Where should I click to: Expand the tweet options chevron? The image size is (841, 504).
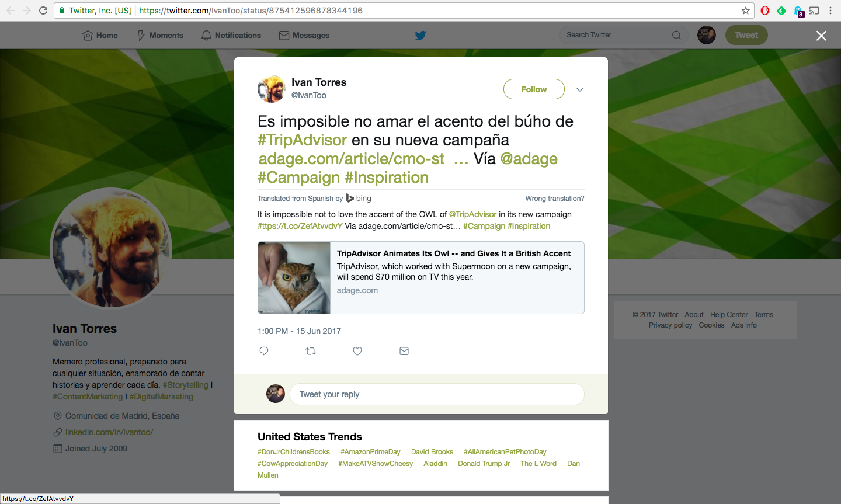(580, 89)
